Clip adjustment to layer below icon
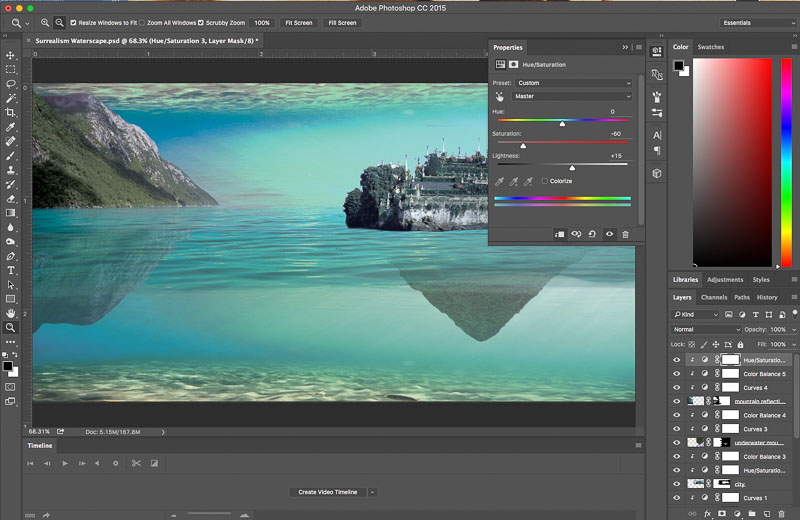800x520 pixels. (559, 234)
